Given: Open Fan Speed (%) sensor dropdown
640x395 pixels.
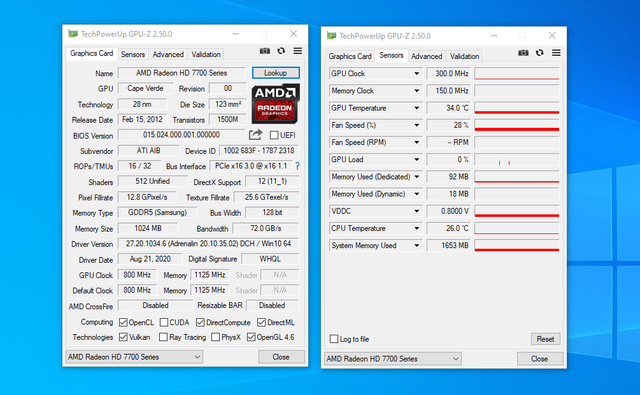Looking at the screenshot, I should coord(416,125).
